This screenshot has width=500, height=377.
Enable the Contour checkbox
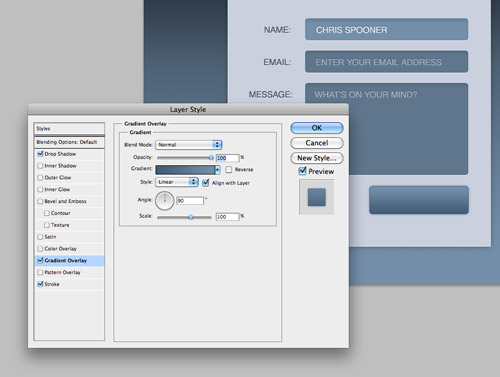click(47, 213)
